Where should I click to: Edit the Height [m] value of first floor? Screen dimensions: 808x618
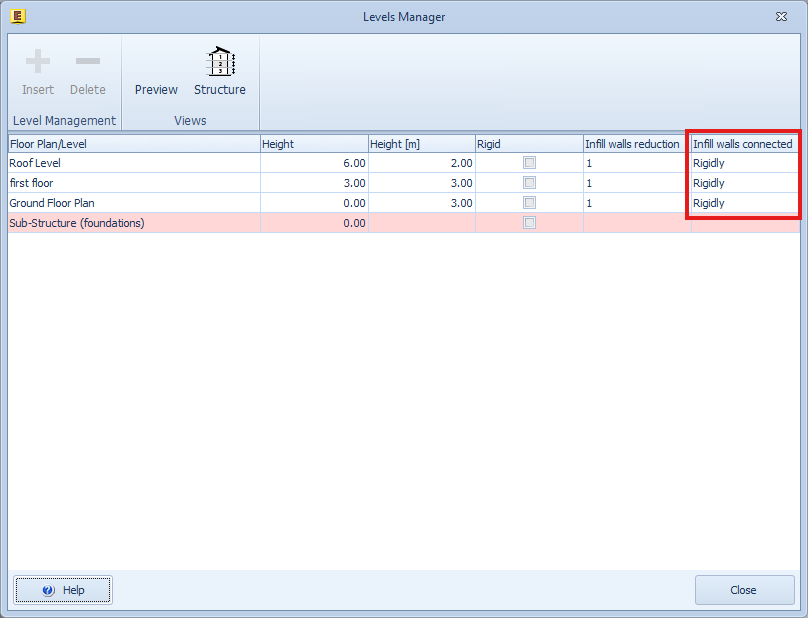tap(421, 183)
